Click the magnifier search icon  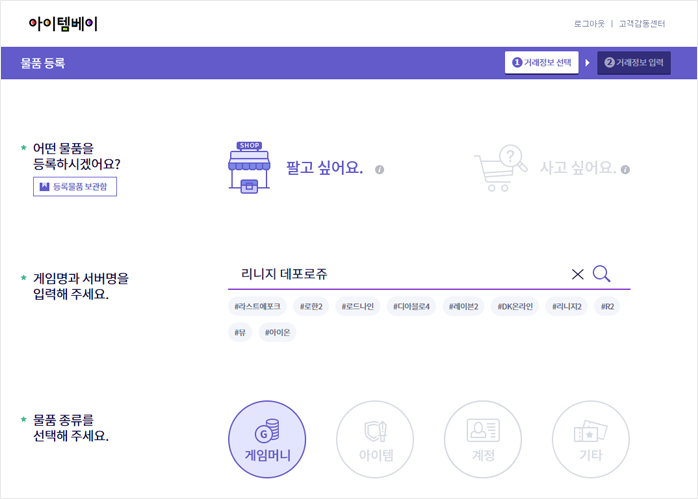[601, 274]
